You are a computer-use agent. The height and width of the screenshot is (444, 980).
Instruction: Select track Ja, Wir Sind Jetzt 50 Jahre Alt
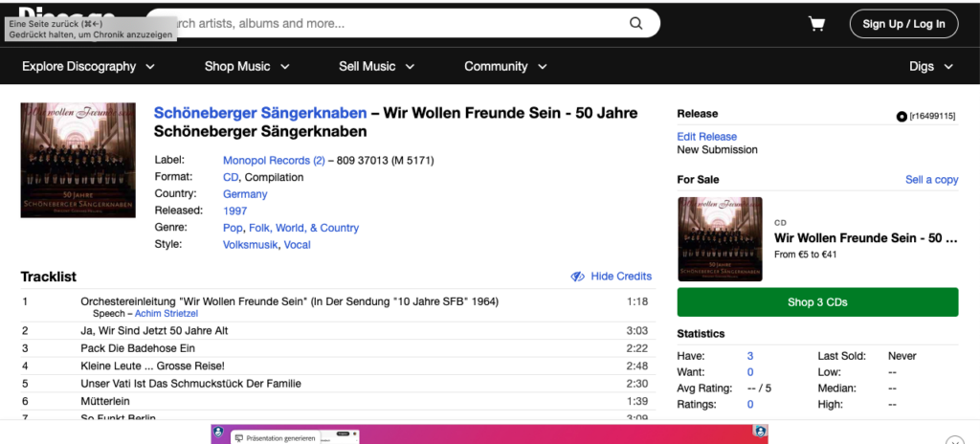154,331
